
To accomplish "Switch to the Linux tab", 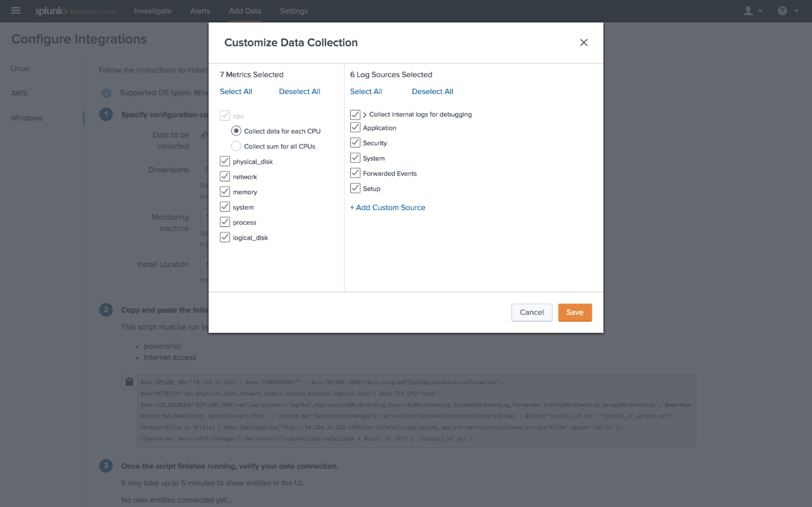I will (x=19, y=68).
